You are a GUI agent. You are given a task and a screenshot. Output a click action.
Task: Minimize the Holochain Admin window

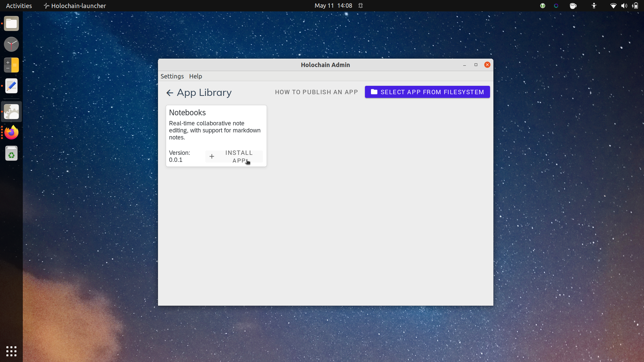[x=465, y=65]
